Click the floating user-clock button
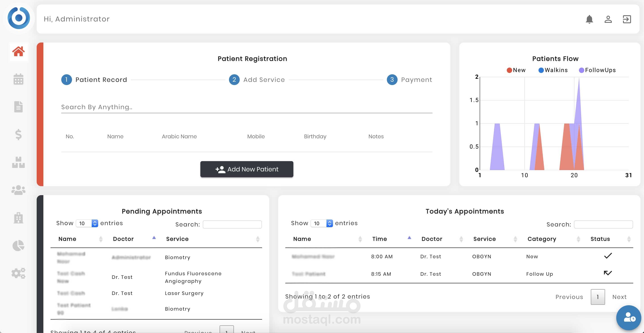 tap(629, 318)
